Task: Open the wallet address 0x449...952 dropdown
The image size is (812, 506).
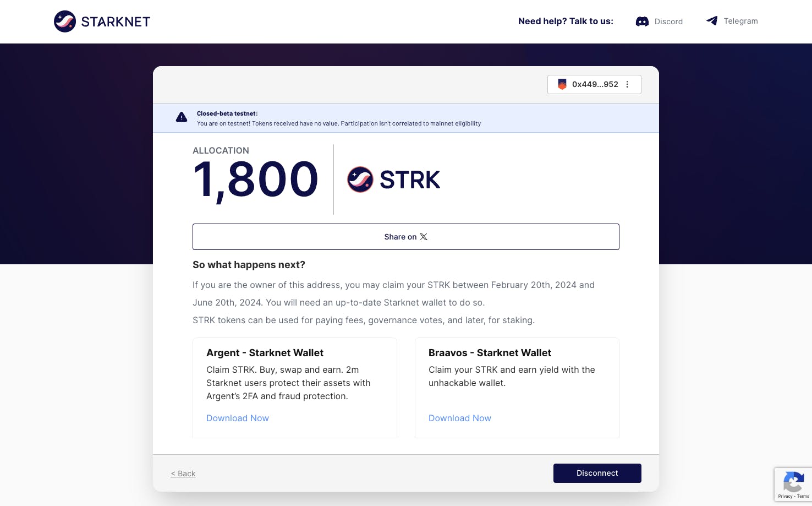Action: click(594, 84)
